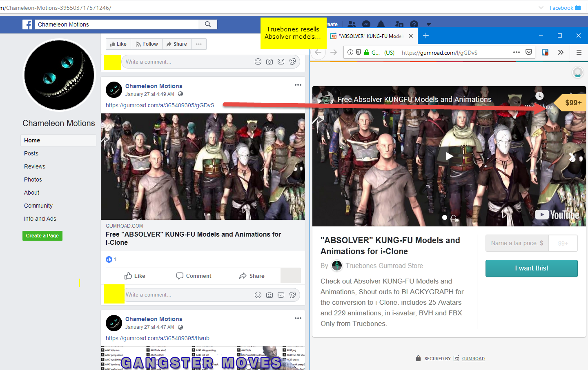Click green padlock security icon
Viewport: 588px width, 370px height.
(x=367, y=52)
